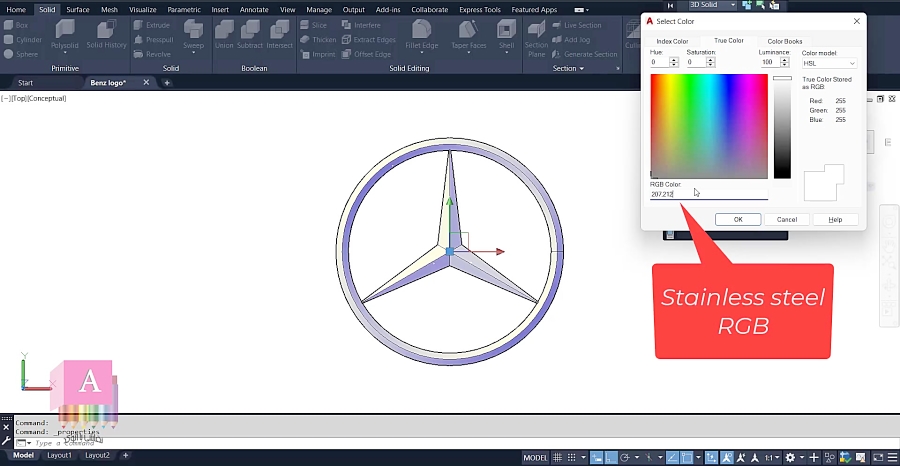Open the Solid History tool

pos(106,34)
